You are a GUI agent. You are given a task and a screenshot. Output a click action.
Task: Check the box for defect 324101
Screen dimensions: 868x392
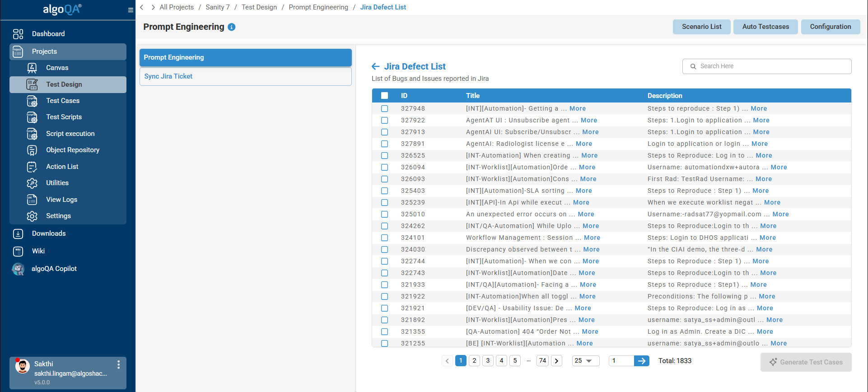(385, 238)
